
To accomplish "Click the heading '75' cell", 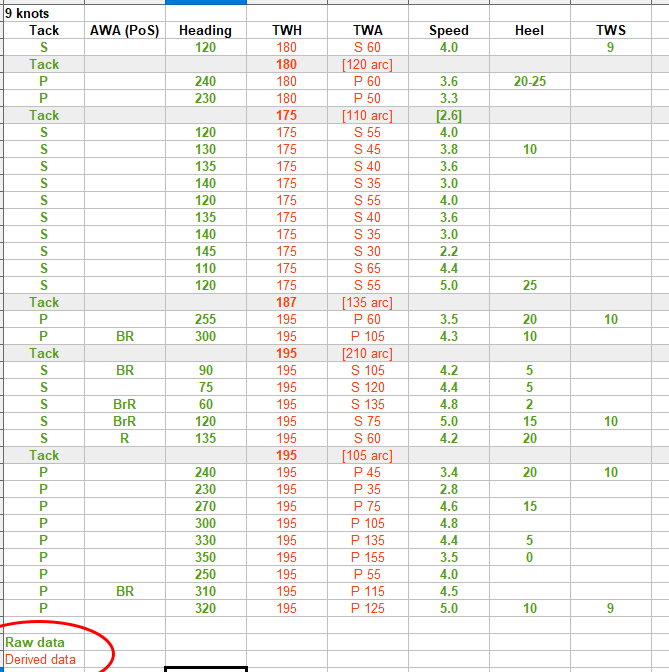I will 206,387.
